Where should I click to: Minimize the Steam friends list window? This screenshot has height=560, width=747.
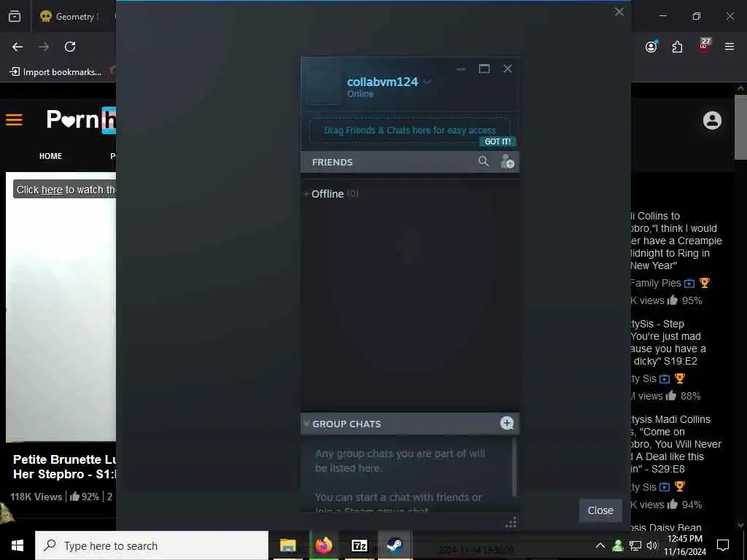(x=461, y=69)
